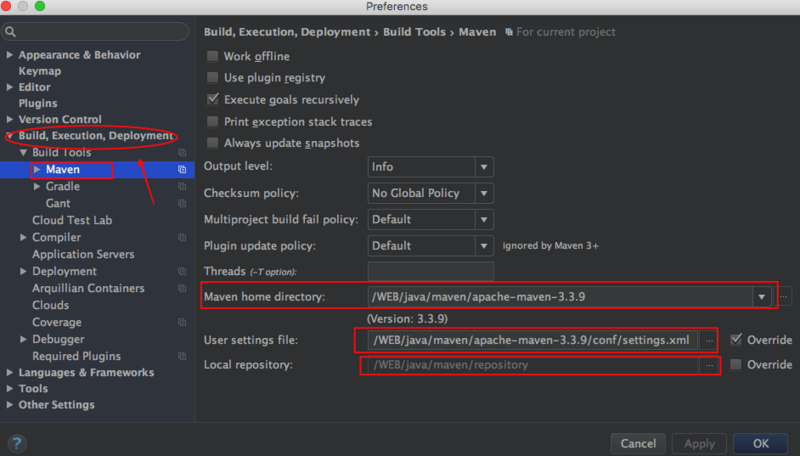Click the User settings file path field

(532, 340)
